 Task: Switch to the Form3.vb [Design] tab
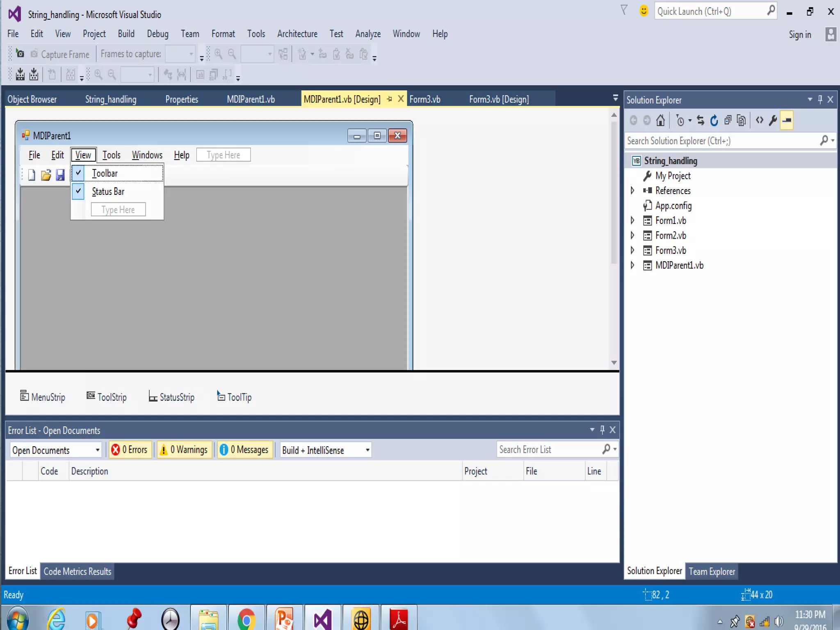click(x=499, y=99)
